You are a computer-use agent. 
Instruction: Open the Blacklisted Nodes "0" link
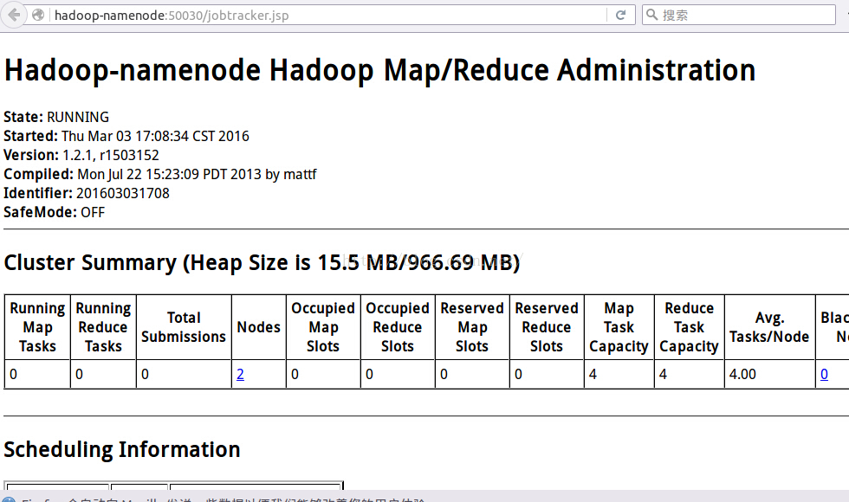tap(824, 375)
